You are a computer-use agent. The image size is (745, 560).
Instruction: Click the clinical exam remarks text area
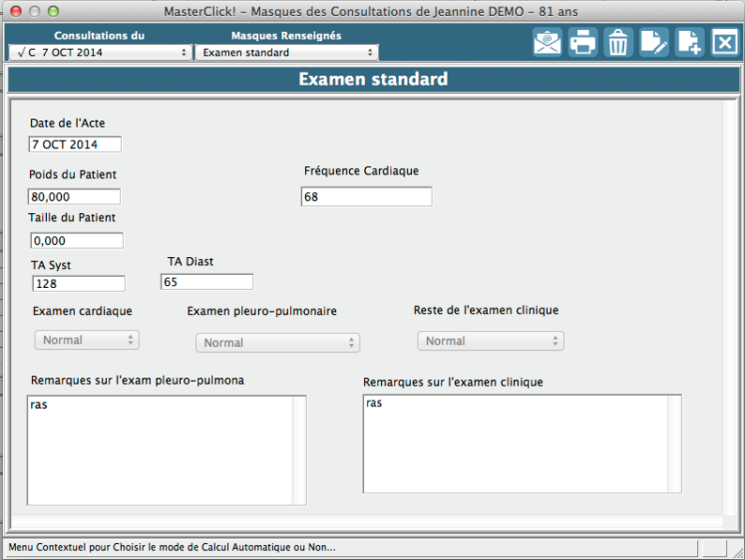point(514,443)
